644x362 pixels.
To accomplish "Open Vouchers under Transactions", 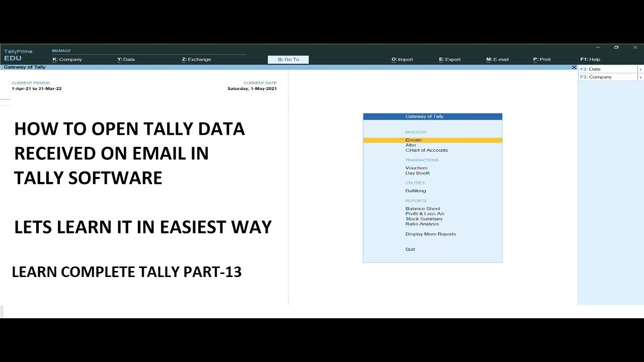I will (417, 168).
